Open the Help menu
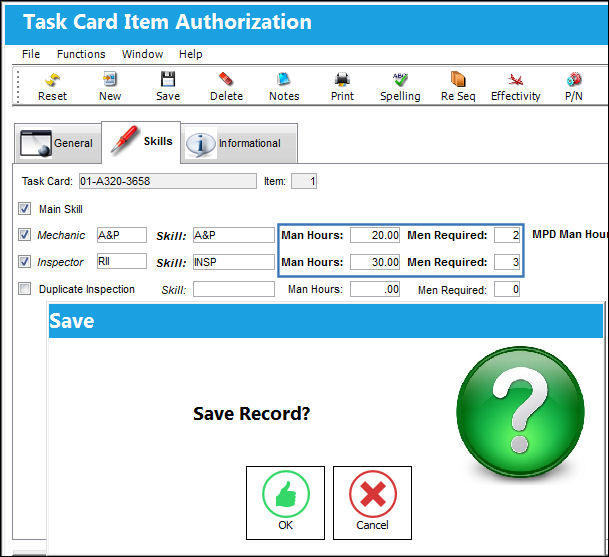The height and width of the screenshot is (557, 609). coord(190,54)
